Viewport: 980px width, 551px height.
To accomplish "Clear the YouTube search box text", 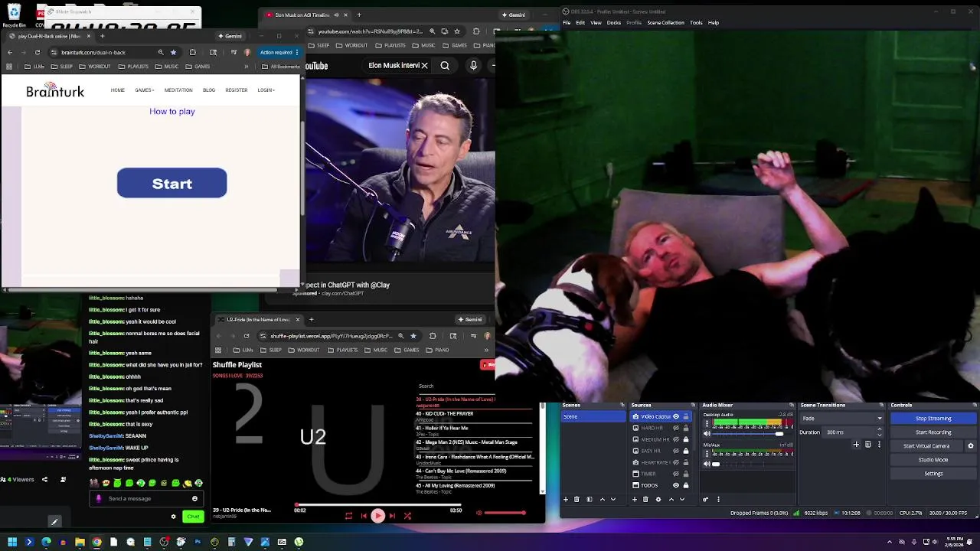I will (x=424, y=66).
